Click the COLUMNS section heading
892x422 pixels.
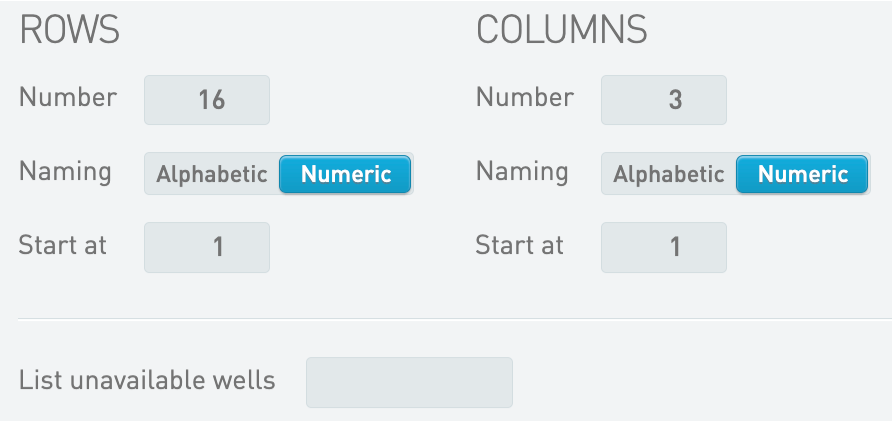pos(562,31)
